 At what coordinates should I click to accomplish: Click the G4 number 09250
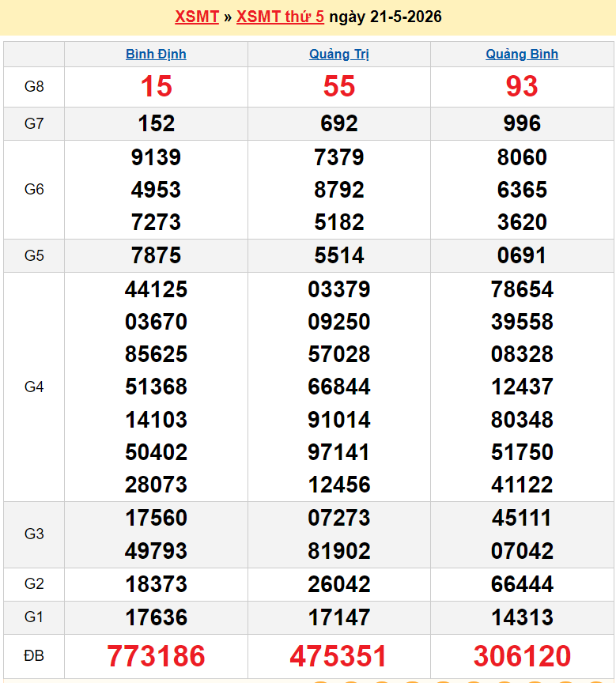pyautogui.click(x=339, y=322)
